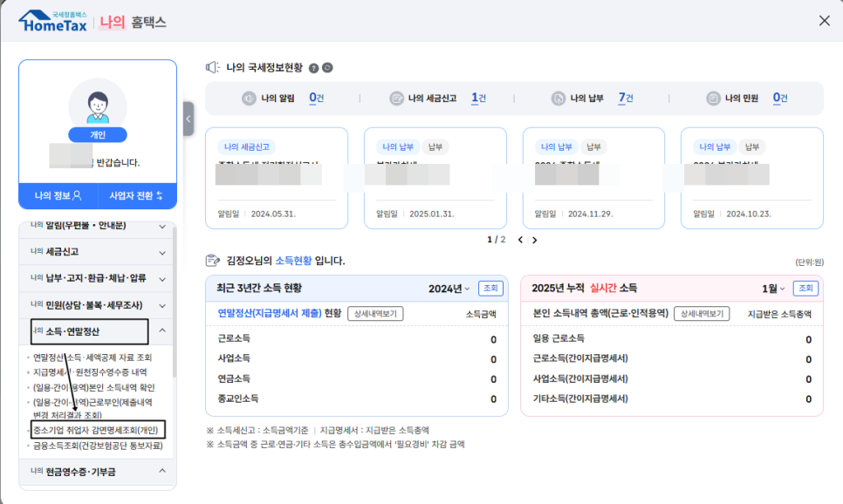Select 중소기업 취업자 감면명세조회(개인) menu item
This screenshot has width=843, height=504.
(96, 428)
